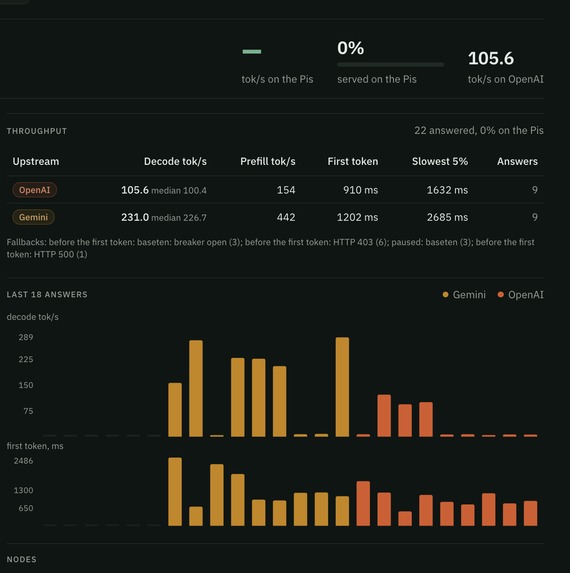Click the THROUGHPUT section heading
This screenshot has width=570, height=573.
pyautogui.click(x=37, y=131)
